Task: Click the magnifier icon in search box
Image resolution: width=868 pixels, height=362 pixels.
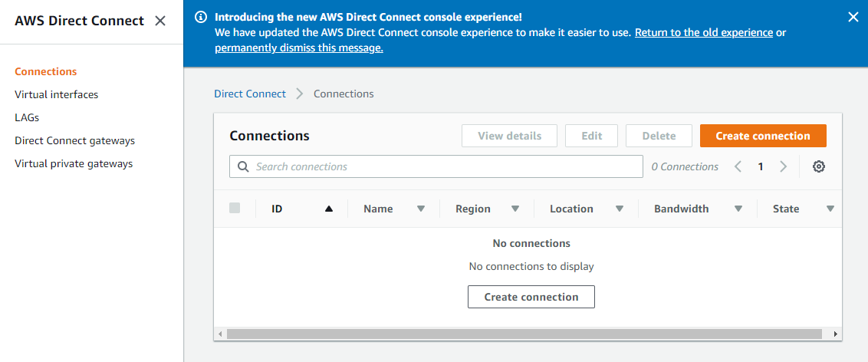Action: (242, 166)
